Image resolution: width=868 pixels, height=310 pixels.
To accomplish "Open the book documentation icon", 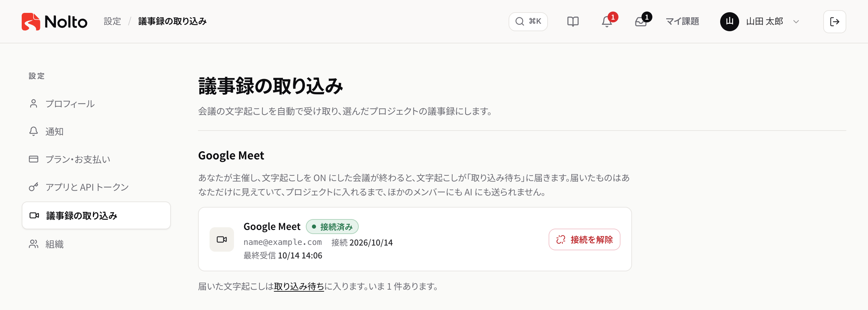I will tap(573, 22).
